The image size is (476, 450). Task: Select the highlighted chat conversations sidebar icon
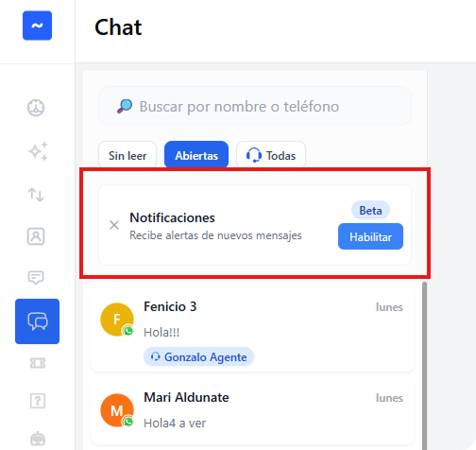click(37, 321)
